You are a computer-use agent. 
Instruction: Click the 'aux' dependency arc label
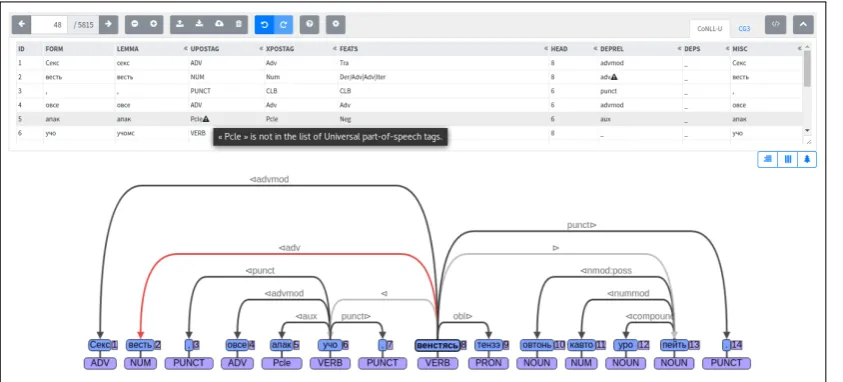[306, 316]
